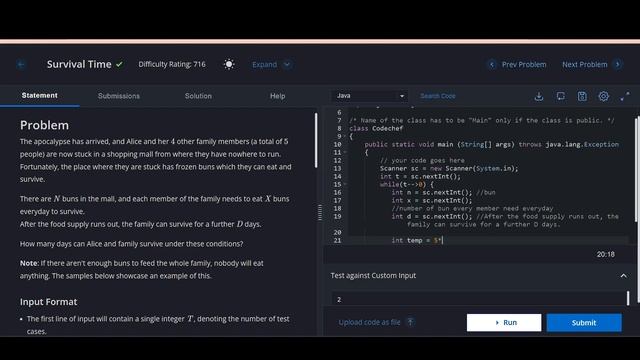Click Upload code as file
Screen dimensions: 640x360
(x=369, y=322)
